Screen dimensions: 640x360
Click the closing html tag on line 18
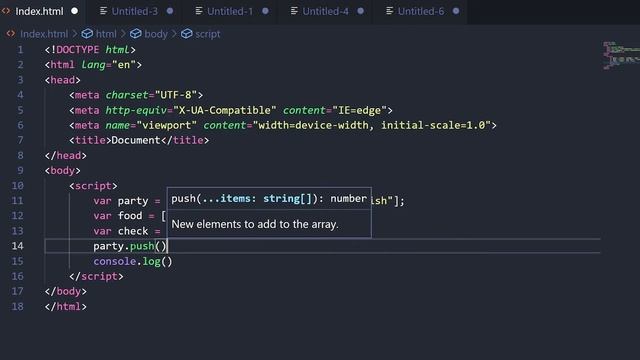(x=66, y=307)
